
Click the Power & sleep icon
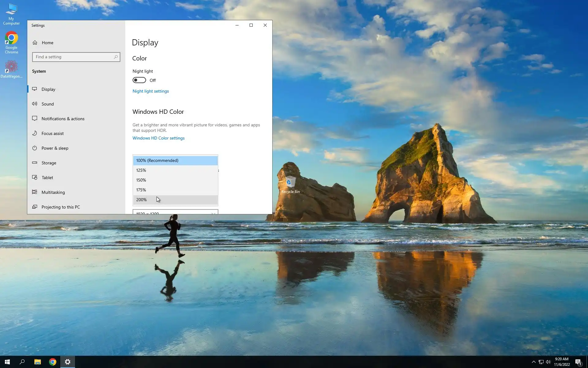[35, 148]
